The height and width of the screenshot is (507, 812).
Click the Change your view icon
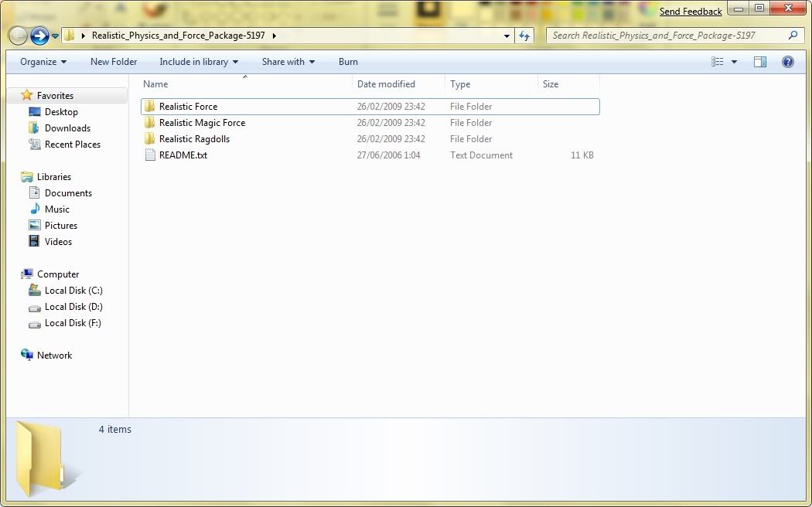click(717, 62)
